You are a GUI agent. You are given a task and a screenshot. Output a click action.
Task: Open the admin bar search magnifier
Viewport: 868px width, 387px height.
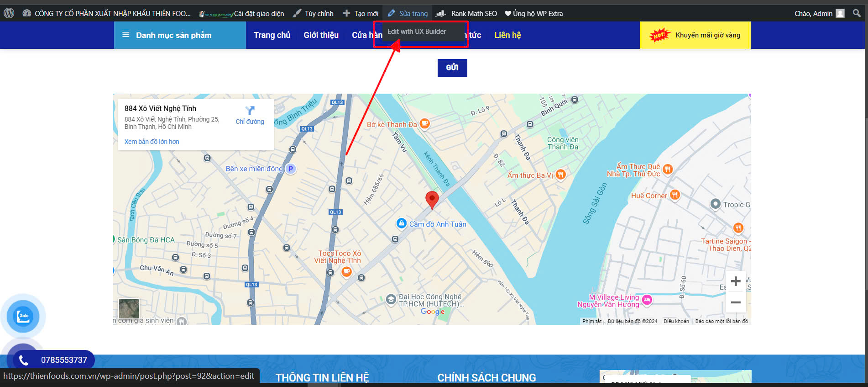(857, 13)
